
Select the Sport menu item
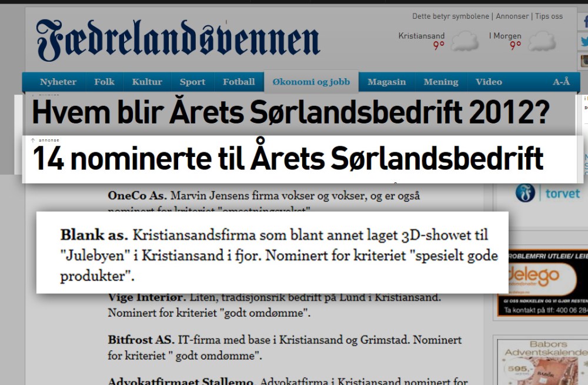(x=192, y=82)
